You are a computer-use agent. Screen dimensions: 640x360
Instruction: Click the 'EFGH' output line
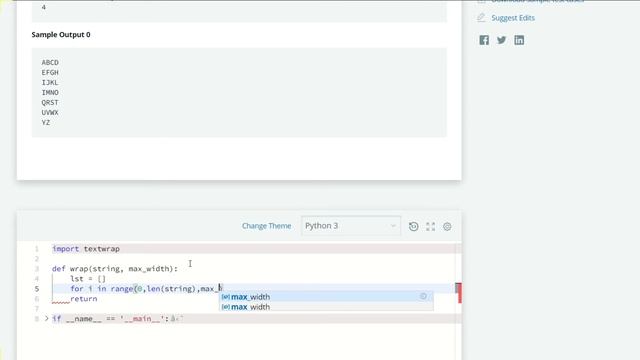coord(50,73)
